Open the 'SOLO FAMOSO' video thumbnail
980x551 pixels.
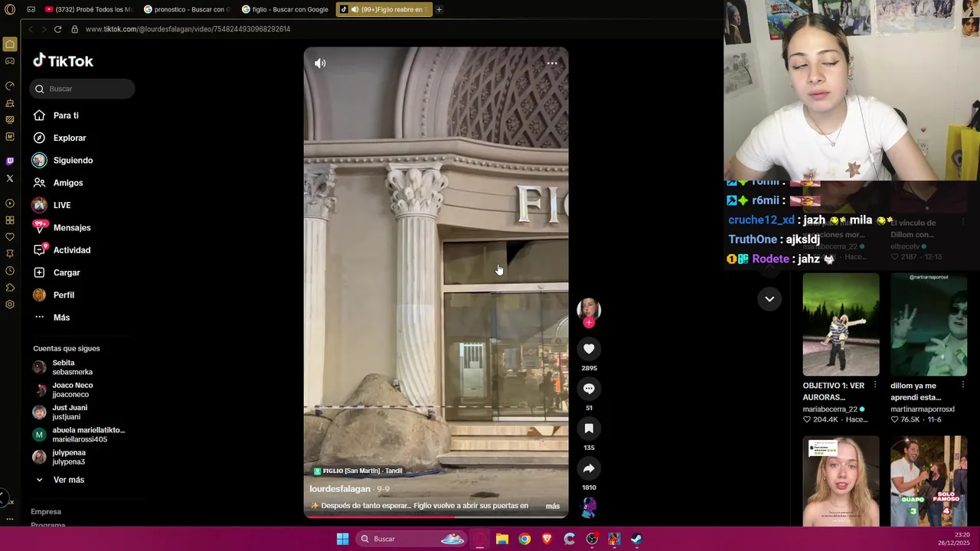pos(929,481)
